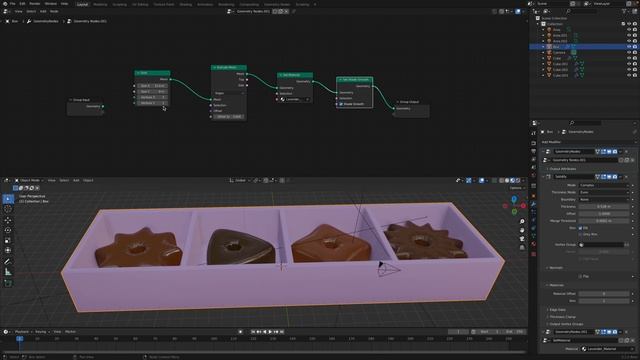Switch to the Layout workspace tab
This screenshot has width=640, height=360.
click(x=82, y=4)
